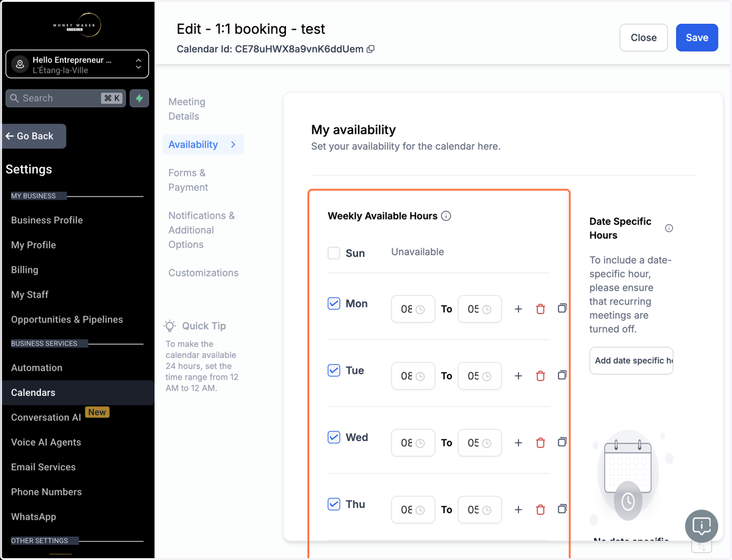Click Go Back button
The height and width of the screenshot is (560, 732).
pos(33,136)
